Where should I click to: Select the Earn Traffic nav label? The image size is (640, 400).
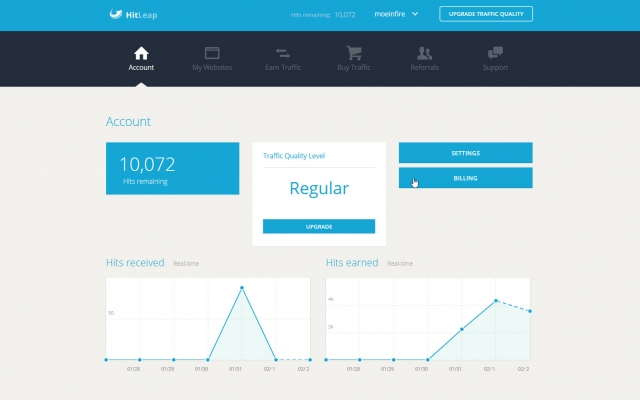pyautogui.click(x=283, y=68)
